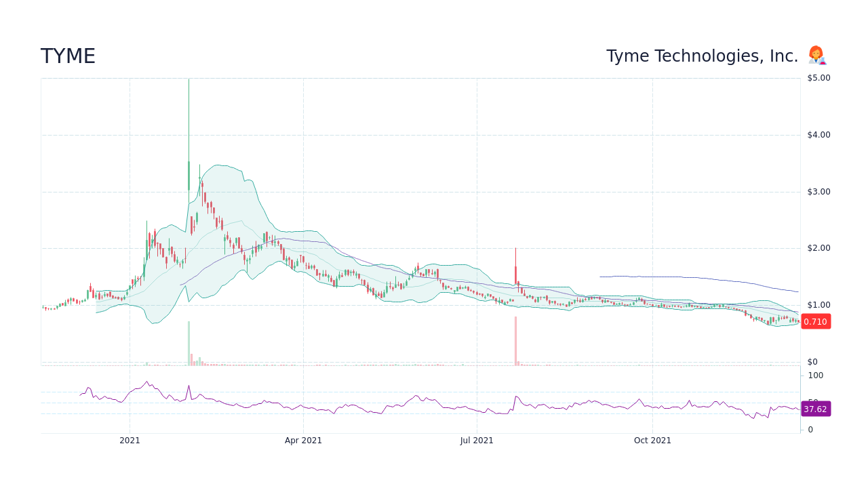868x488 pixels.
Task: Click the $1.00 price axis label
Action: (818, 305)
